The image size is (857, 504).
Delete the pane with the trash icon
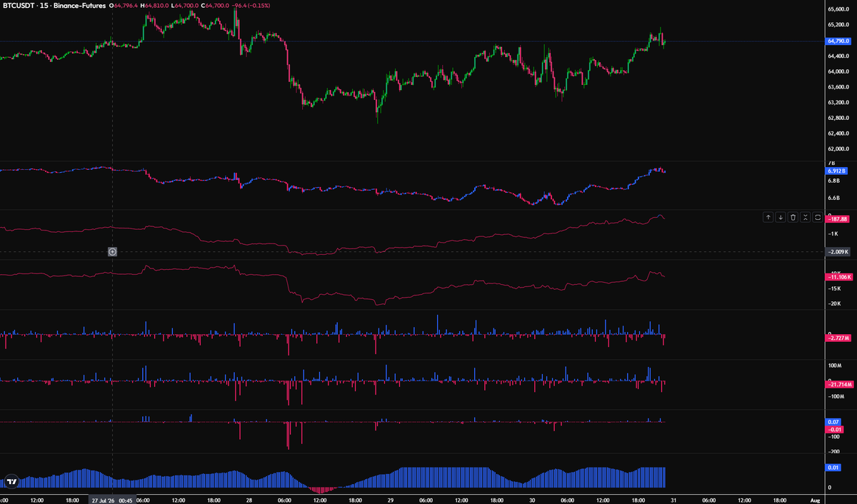[x=793, y=217]
